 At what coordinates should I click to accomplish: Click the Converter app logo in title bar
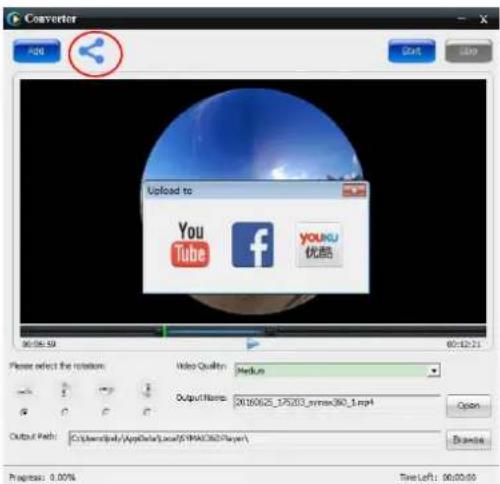click(13, 19)
